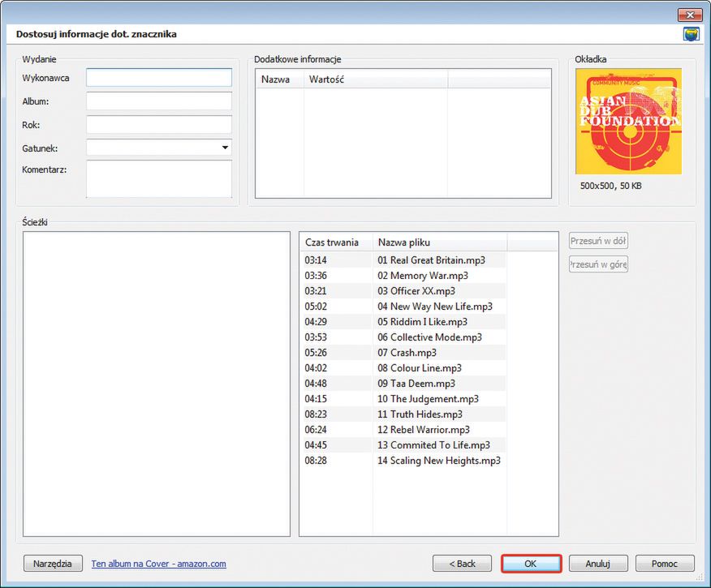Click the Rok year field
Viewport: 711px width, 588px height.
[x=159, y=125]
